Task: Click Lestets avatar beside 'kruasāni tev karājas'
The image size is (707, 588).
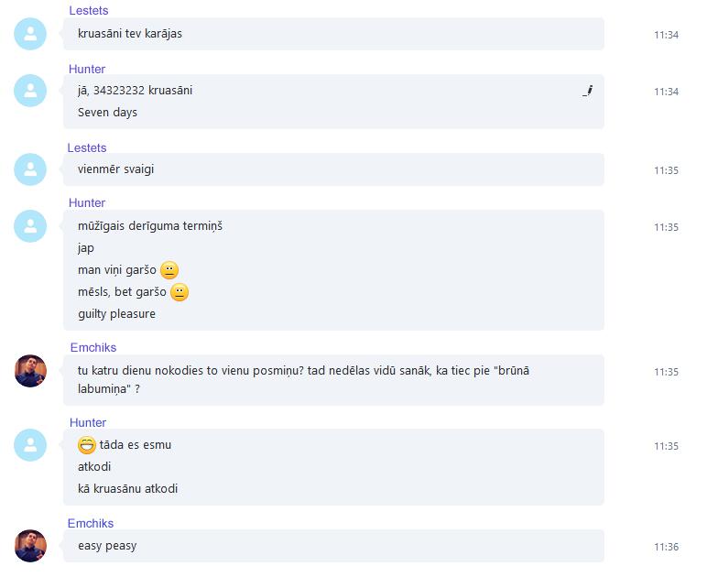Action: coord(30,34)
